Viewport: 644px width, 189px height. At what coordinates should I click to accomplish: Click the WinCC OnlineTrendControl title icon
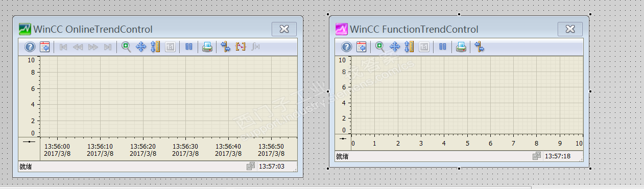pyautogui.click(x=25, y=29)
